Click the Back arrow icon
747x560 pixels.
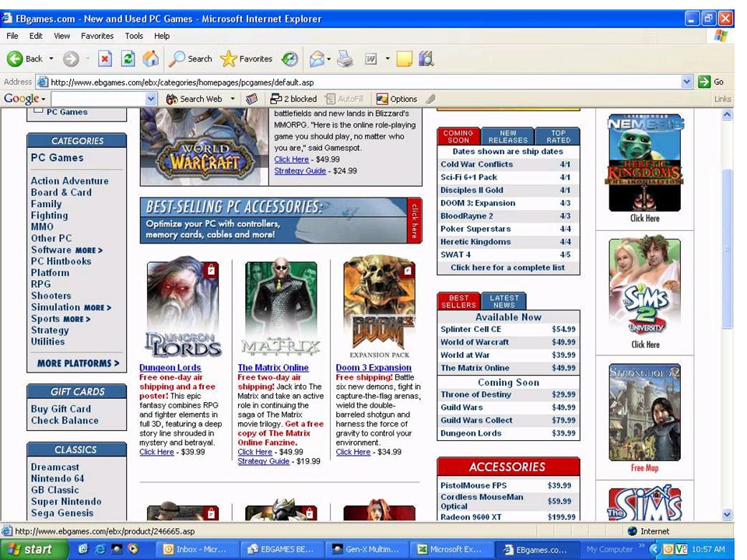pyautogui.click(x=15, y=58)
